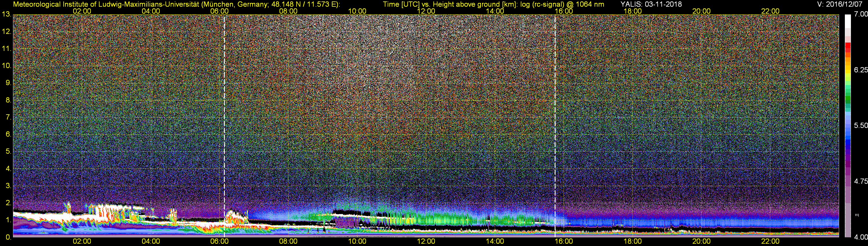Click the 22:00 label on the upper time axis

pyautogui.click(x=770, y=11)
